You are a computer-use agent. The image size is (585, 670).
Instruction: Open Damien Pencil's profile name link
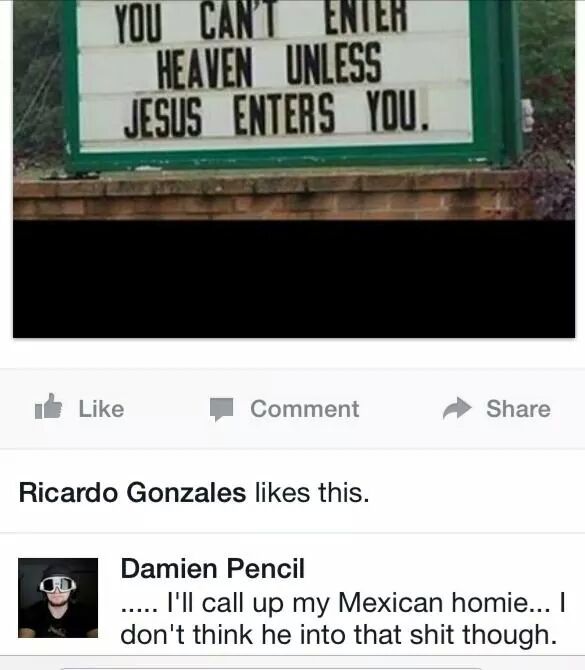tap(212, 569)
